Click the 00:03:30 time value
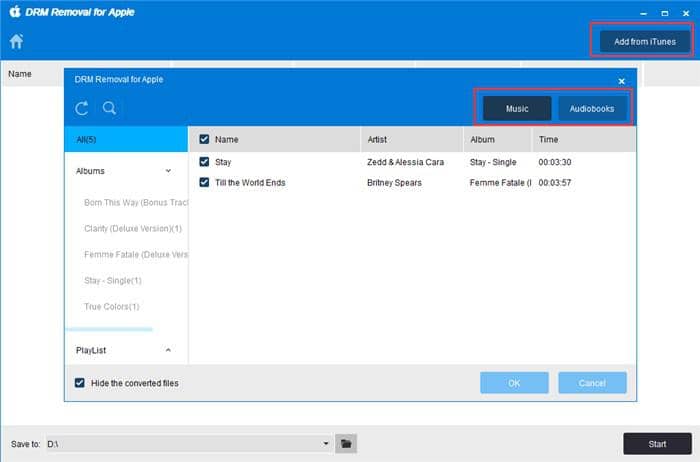The width and height of the screenshot is (700, 462). pyautogui.click(x=554, y=162)
